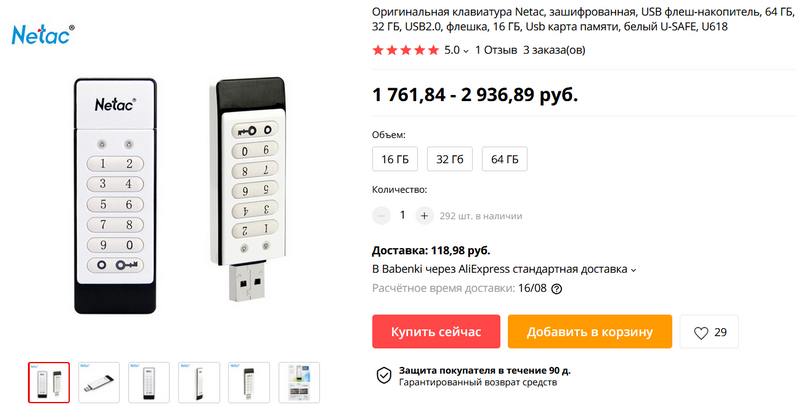The image size is (800, 420).
Task: Click the minus quantity button
Action: click(x=381, y=215)
